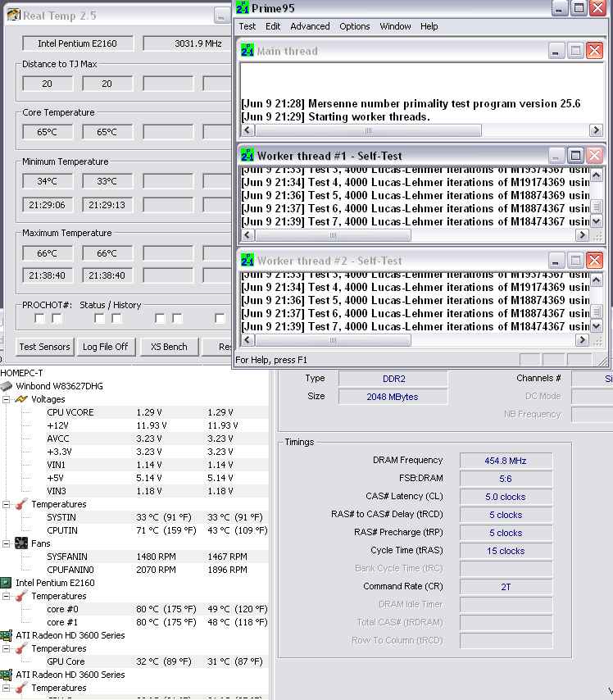The image size is (613, 700).
Task: Click the Test Sensors button
Action: 44,347
